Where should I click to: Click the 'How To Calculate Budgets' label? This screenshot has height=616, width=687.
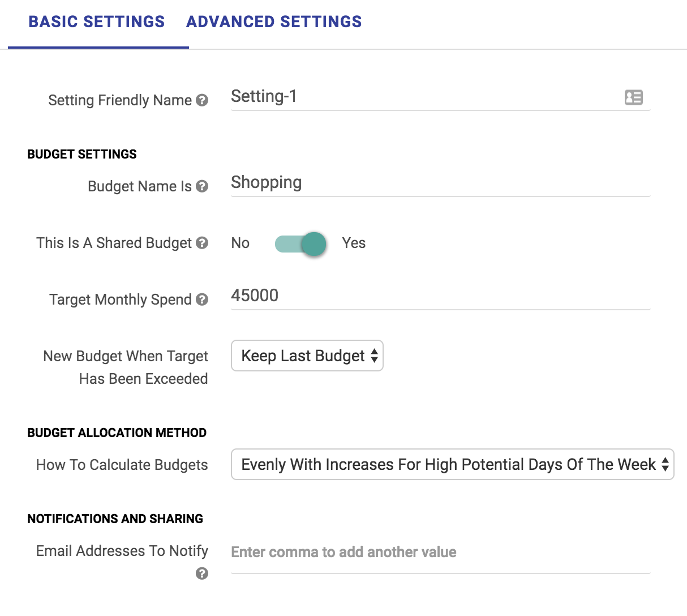122,465
